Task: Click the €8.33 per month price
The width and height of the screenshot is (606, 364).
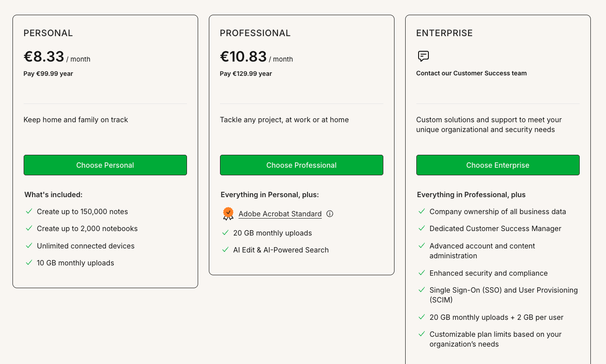Action: 57,57
